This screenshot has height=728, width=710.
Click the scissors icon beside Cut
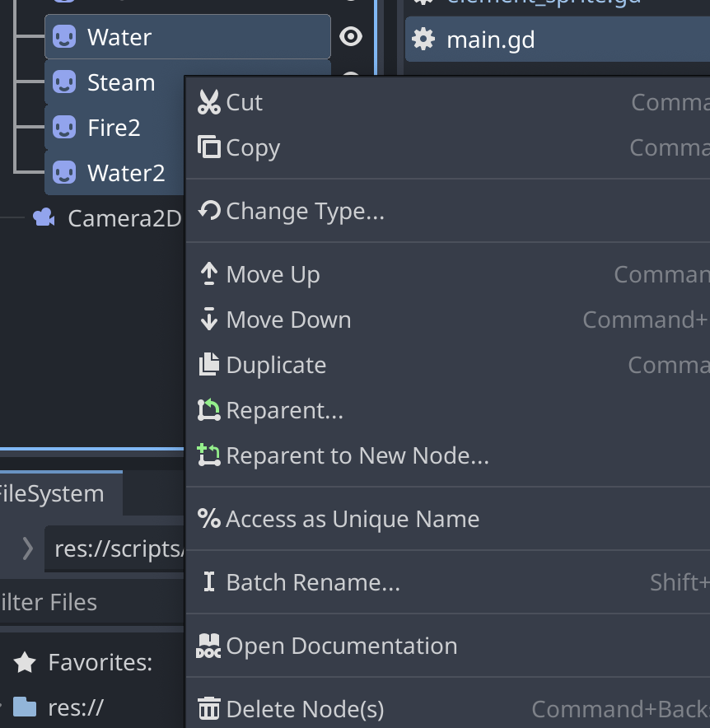click(209, 103)
